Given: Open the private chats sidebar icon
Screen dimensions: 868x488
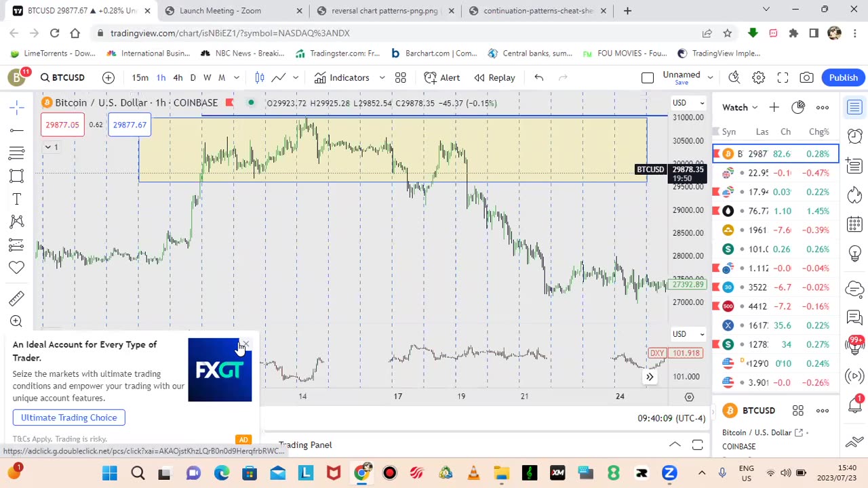Looking at the screenshot, I should [x=854, y=317].
